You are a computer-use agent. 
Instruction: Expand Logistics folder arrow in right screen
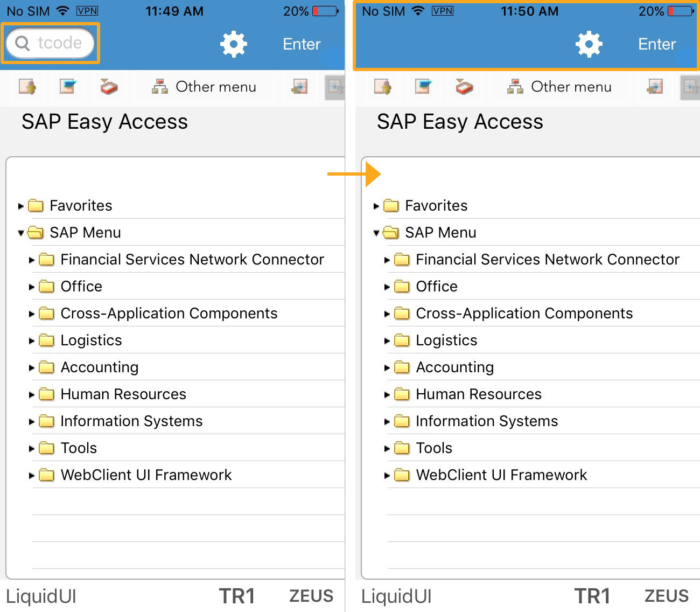[387, 340]
